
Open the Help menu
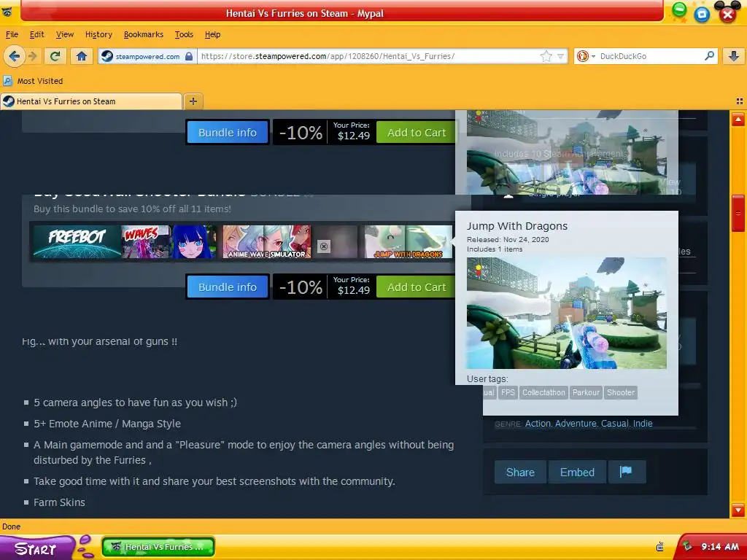(x=212, y=34)
